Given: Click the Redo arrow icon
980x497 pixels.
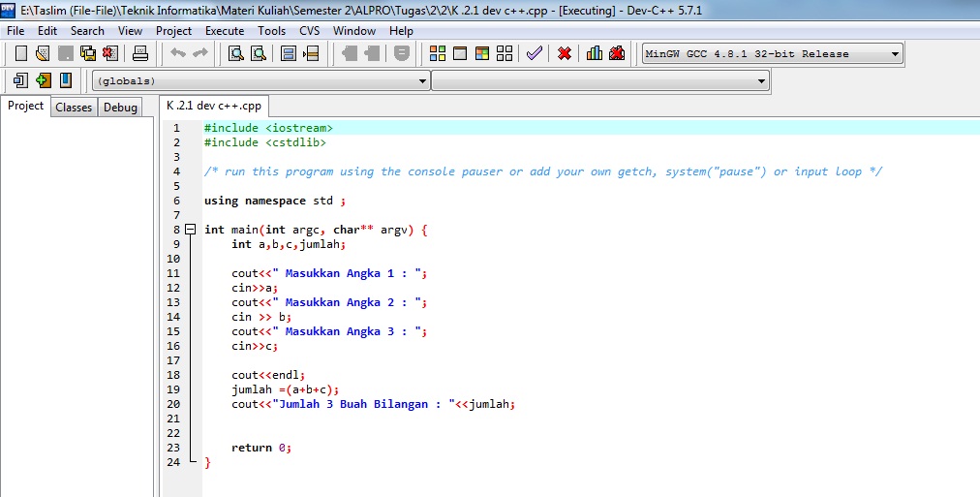Looking at the screenshot, I should (x=200, y=53).
